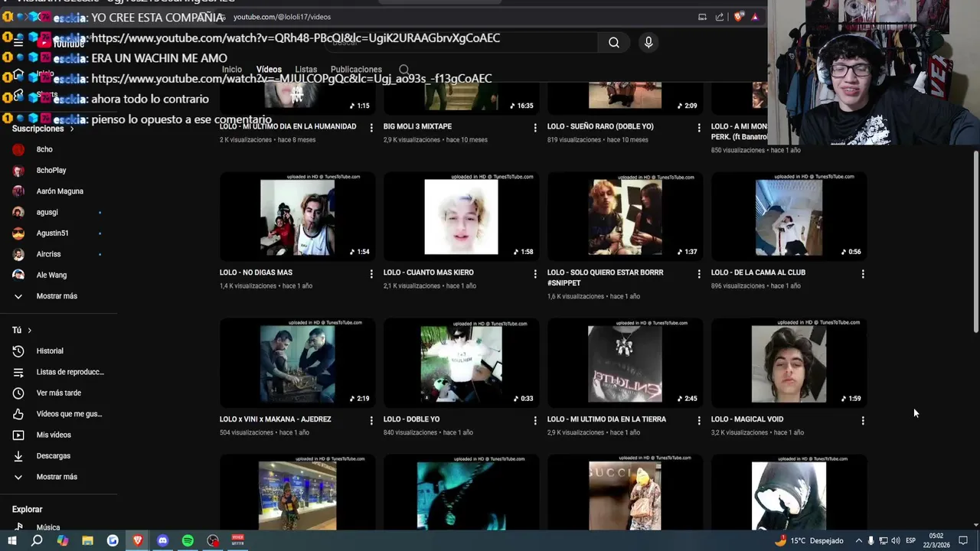Select the Videos channel tab
Screen dimensions: 980x551
(269, 70)
